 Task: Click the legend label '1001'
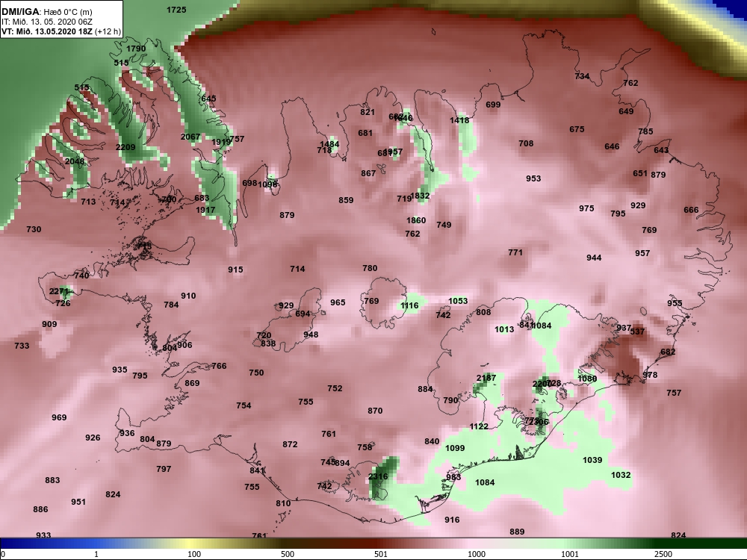pos(570,554)
